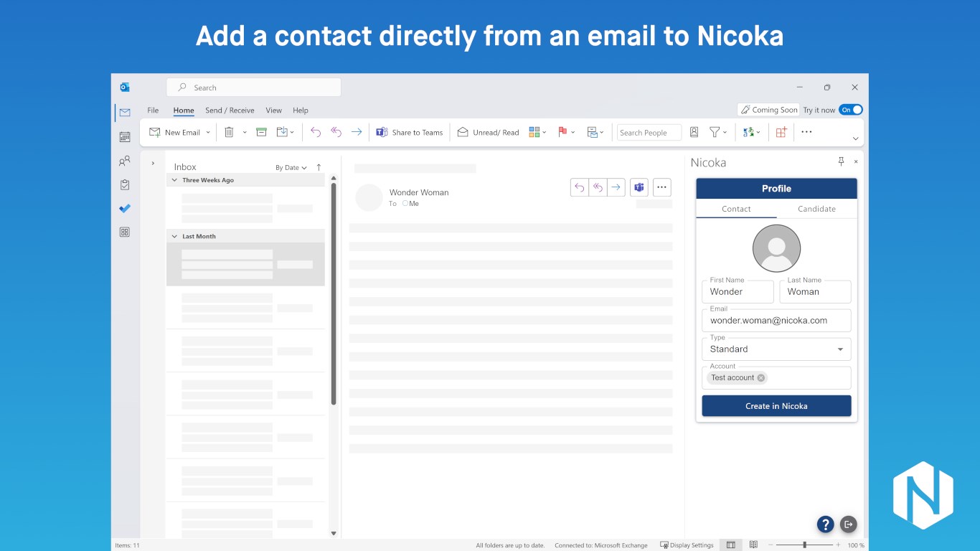Click the Rules icon in ribbon
Screen dimensions: 980x551
pos(592,132)
